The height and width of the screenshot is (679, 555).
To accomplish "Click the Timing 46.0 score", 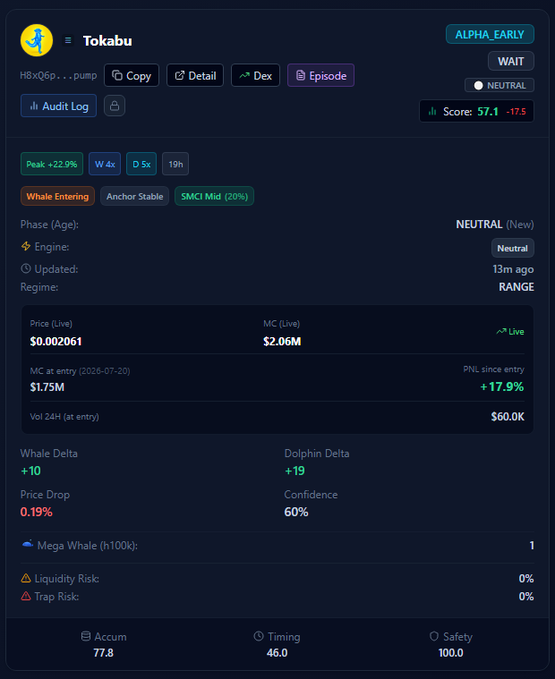I will 277,653.
